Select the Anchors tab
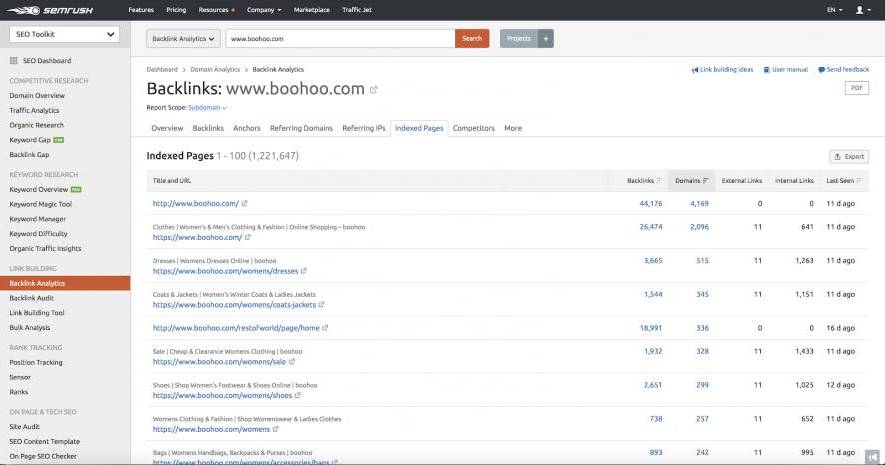This screenshot has height=465, width=885. [x=246, y=128]
